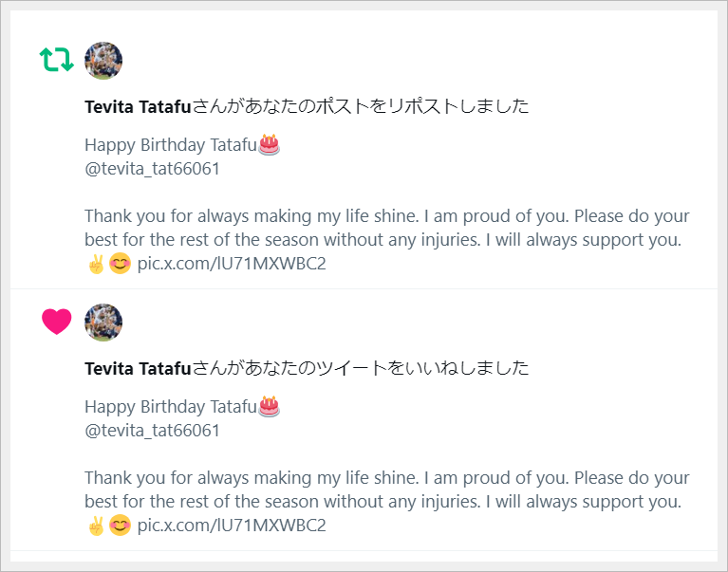Click Tevita Tatafu's name in the like notification
This screenshot has width=728, height=572.
[138, 368]
